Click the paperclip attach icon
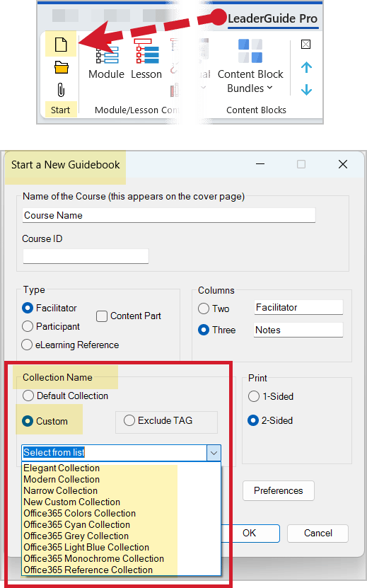 pos(61,90)
